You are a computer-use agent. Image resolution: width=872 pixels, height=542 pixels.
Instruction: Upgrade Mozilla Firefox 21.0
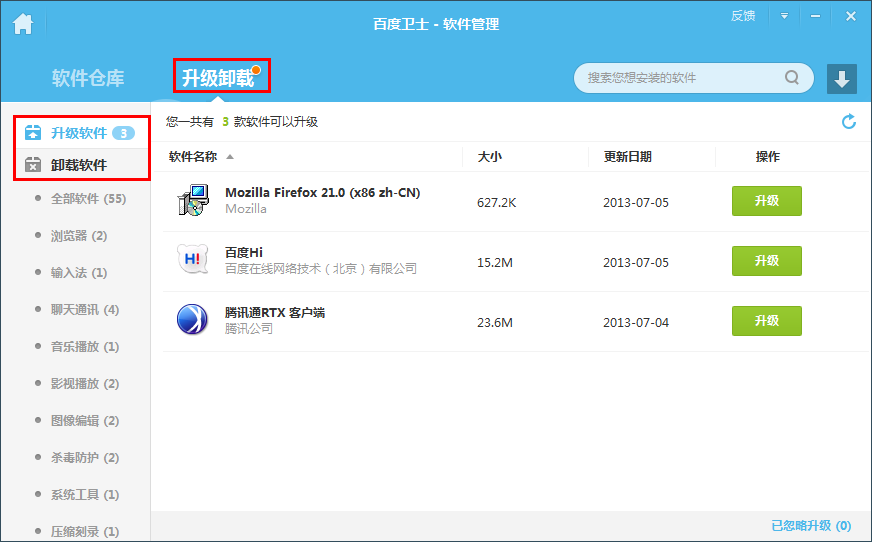766,201
